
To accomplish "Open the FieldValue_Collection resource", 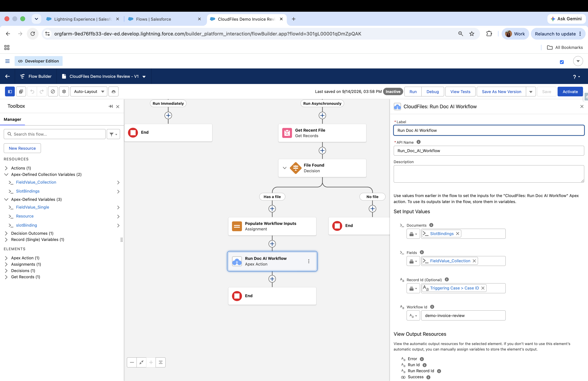I will (x=36, y=182).
